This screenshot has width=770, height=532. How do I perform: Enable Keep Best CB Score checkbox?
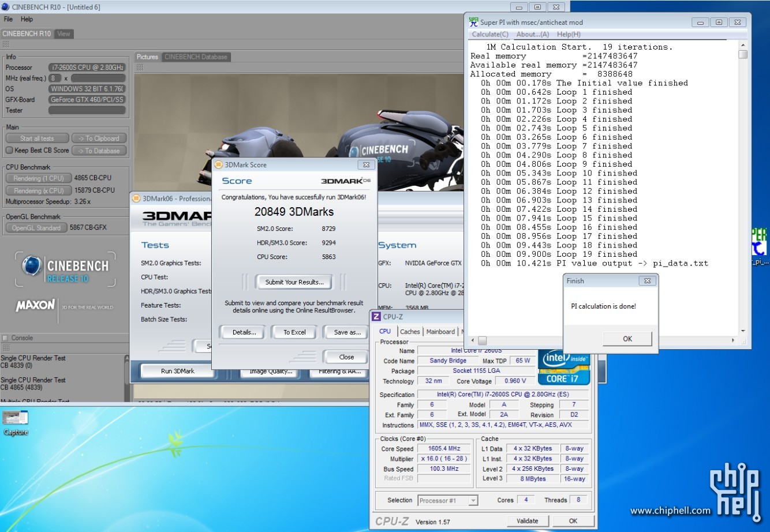9,151
